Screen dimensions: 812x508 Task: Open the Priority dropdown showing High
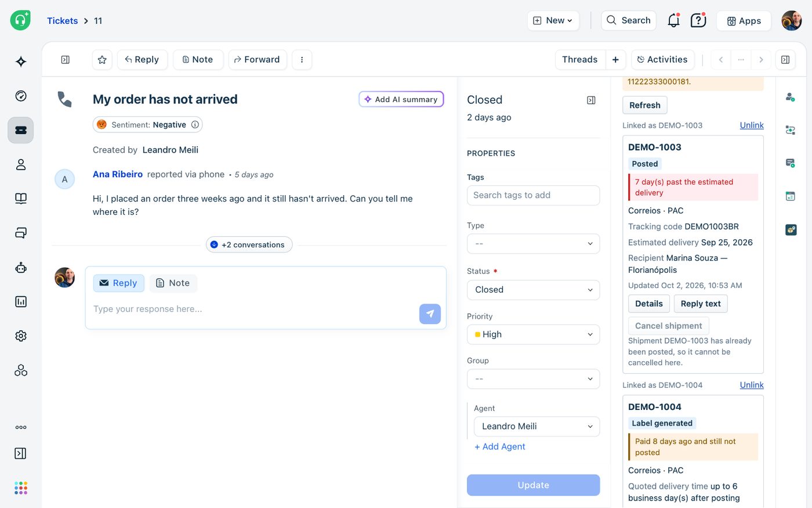[x=533, y=334]
